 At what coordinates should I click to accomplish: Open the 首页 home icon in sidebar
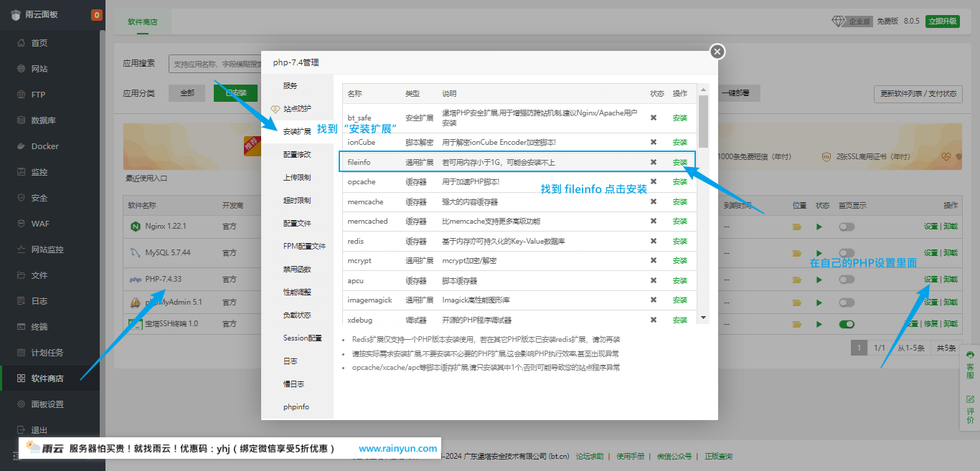pos(22,43)
